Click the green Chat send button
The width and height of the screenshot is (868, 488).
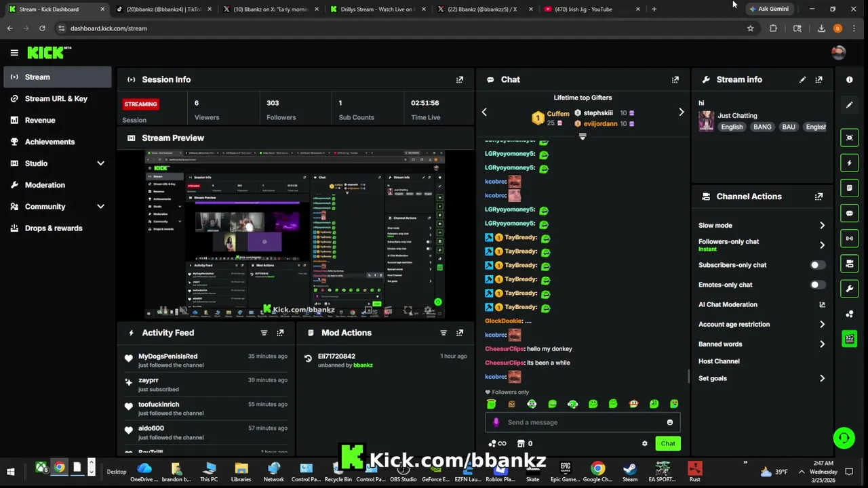coord(668,443)
